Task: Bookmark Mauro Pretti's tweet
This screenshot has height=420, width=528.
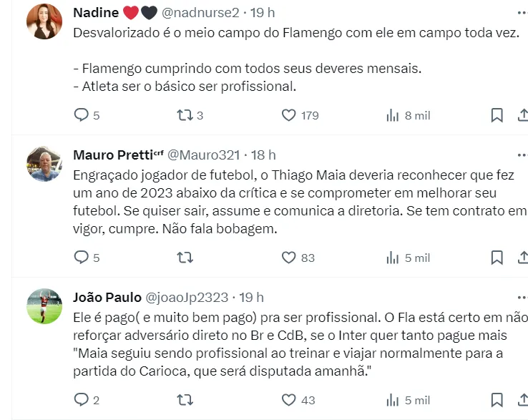Action: click(497, 258)
